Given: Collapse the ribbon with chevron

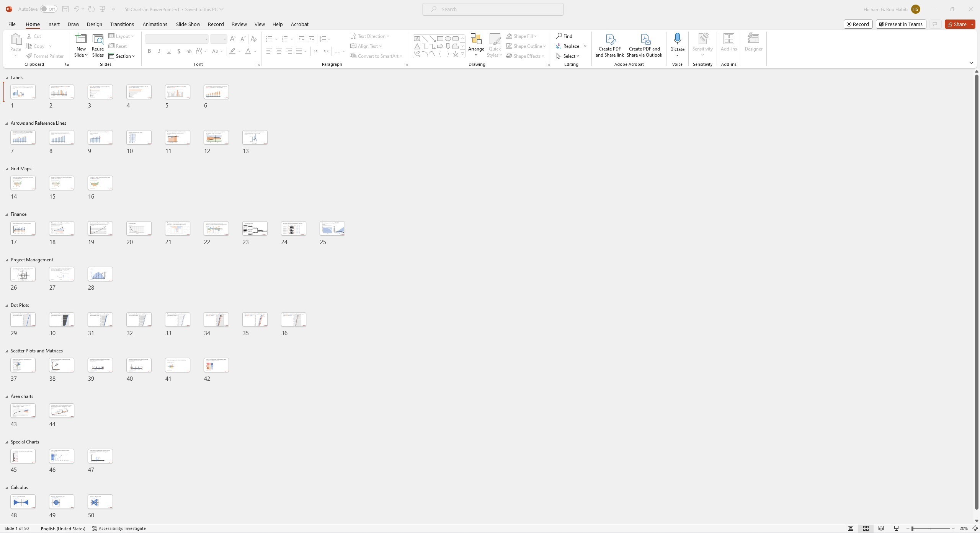Looking at the screenshot, I should pos(971,63).
